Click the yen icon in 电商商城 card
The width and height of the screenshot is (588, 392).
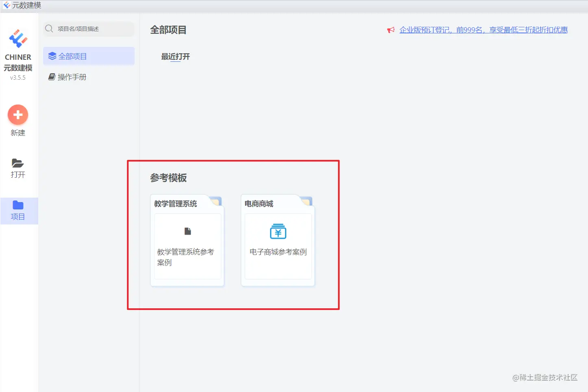(278, 231)
